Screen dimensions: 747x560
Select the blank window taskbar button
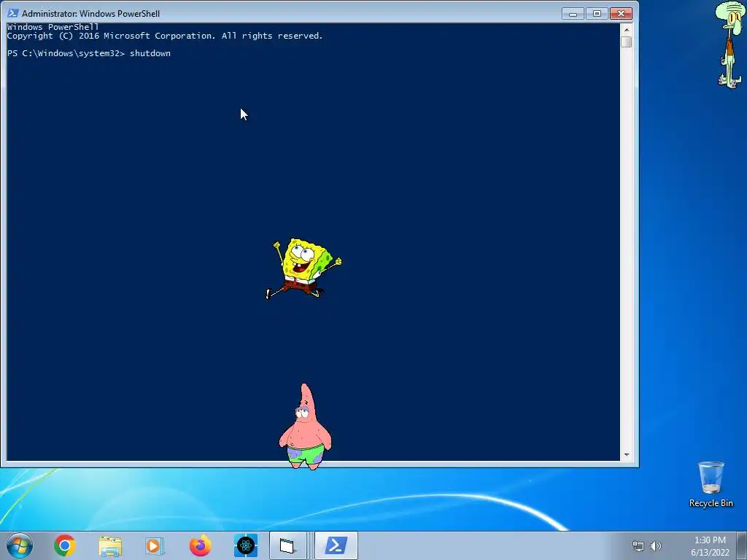(287, 545)
